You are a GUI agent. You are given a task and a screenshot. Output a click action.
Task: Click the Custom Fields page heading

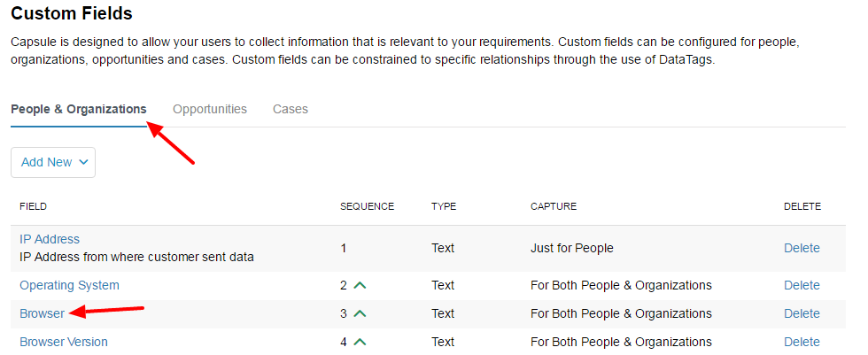tap(72, 13)
